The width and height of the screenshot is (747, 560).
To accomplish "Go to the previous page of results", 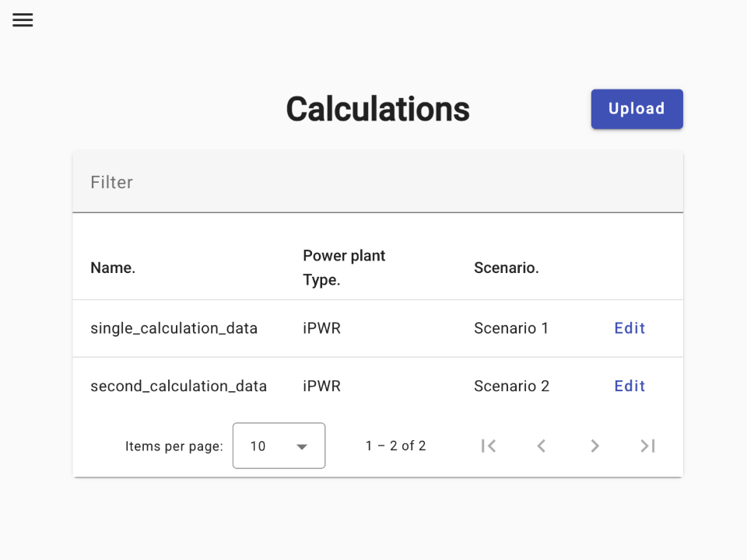I will (x=542, y=446).
